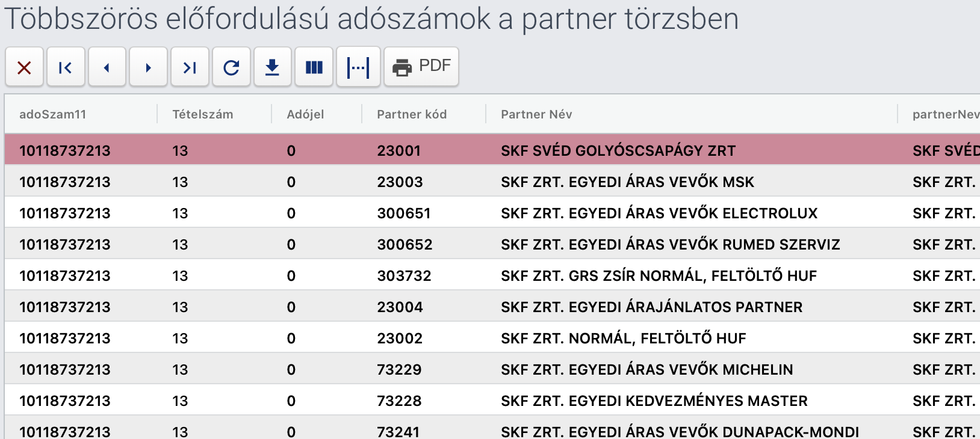Viewport: 980px width, 439px height.
Task: Click SKF ZRT. EGYEDI ÁRAS VEVŐK DUNAPACK-MONDI
Action: coord(680,432)
